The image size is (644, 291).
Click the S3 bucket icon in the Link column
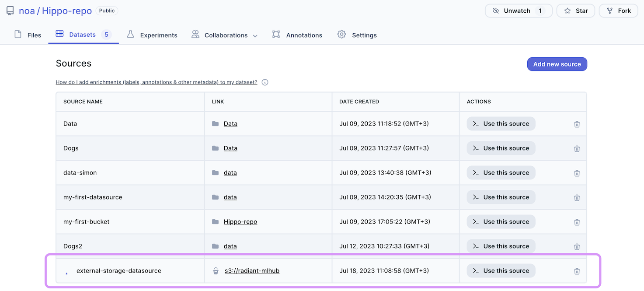(216, 271)
